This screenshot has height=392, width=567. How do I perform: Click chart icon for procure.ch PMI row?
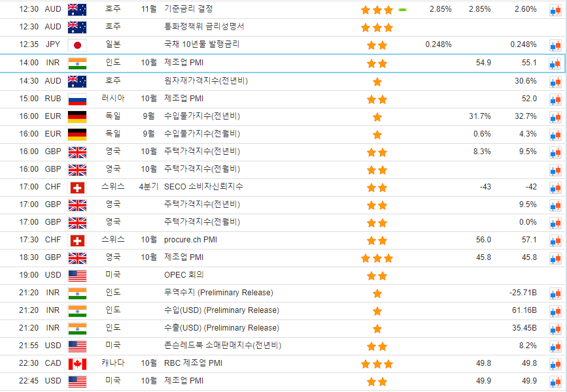tap(555, 240)
